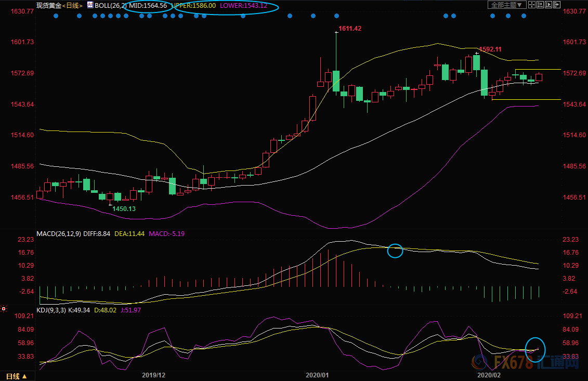Screen dimensions: 588x381
Task: Open the 全部主题 theme dropdown
Action: 506,5
